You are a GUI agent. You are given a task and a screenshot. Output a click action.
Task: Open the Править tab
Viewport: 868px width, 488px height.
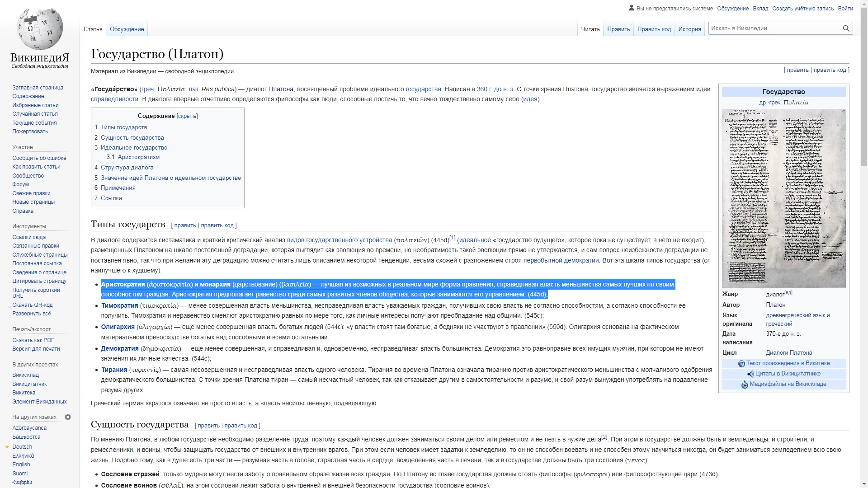(x=618, y=29)
